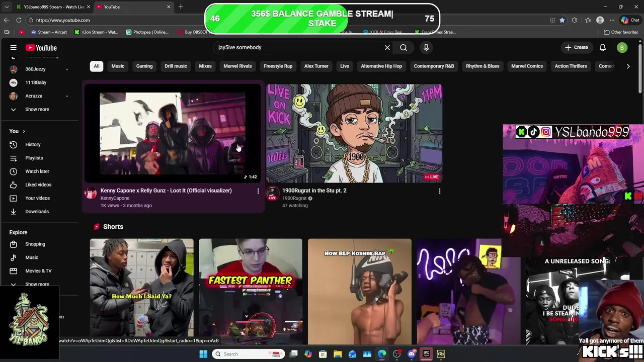Open File Explorer from the taskbar
The height and width of the screenshot is (362, 644).
point(338,354)
